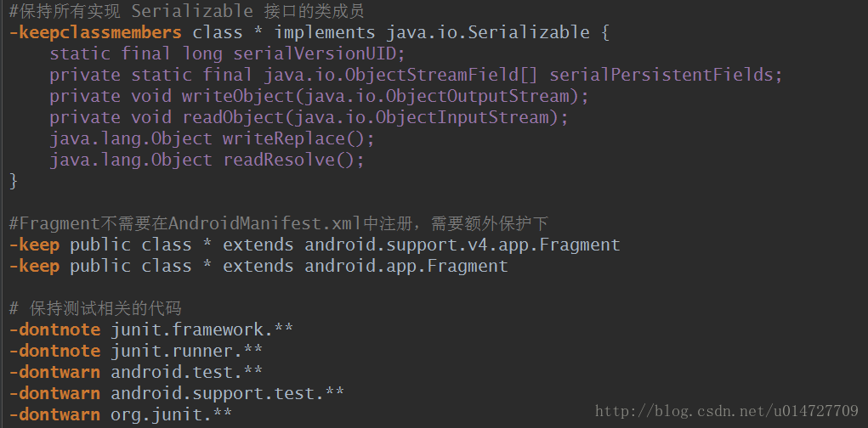Screen dimensions: 868x428
Task: Click readResolve() in the code
Action: click(x=294, y=160)
